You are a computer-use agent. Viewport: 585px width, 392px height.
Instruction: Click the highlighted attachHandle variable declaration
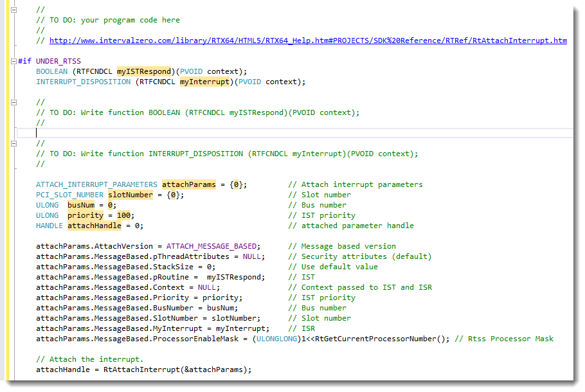(x=94, y=226)
